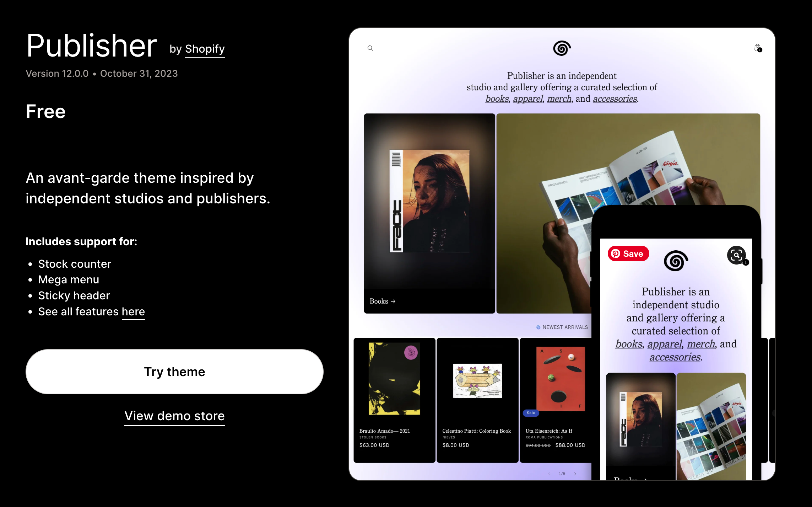Click the View demo store link
This screenshot has height=507, width=812.
pyautogui.click(x=174, y=416)
